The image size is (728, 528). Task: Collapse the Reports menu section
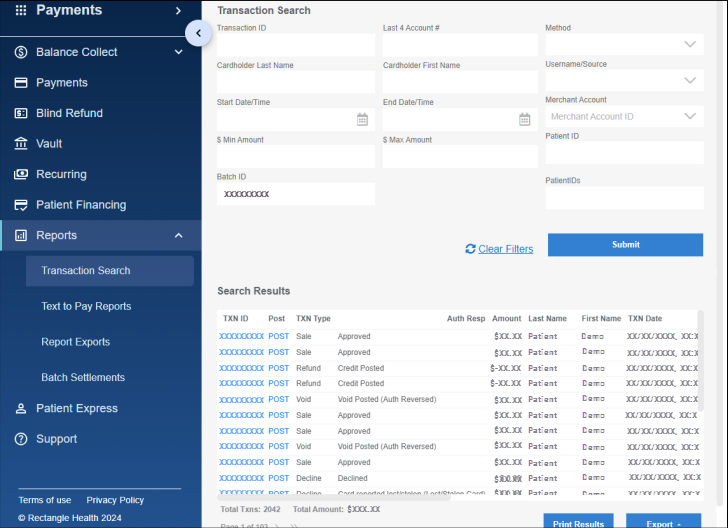pyautogui.click(x=178, y=236)
